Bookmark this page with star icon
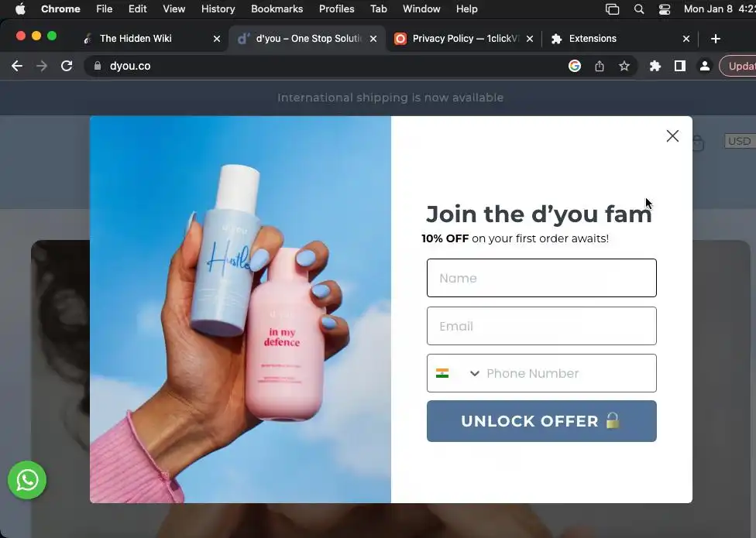The height and width of the screenshot is (538, 756). [624, 66]
